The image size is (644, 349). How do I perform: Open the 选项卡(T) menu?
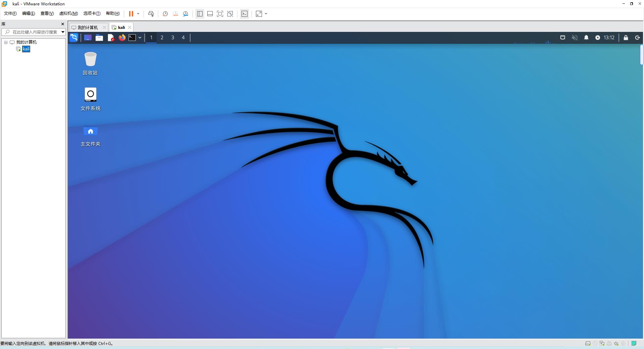92,13
